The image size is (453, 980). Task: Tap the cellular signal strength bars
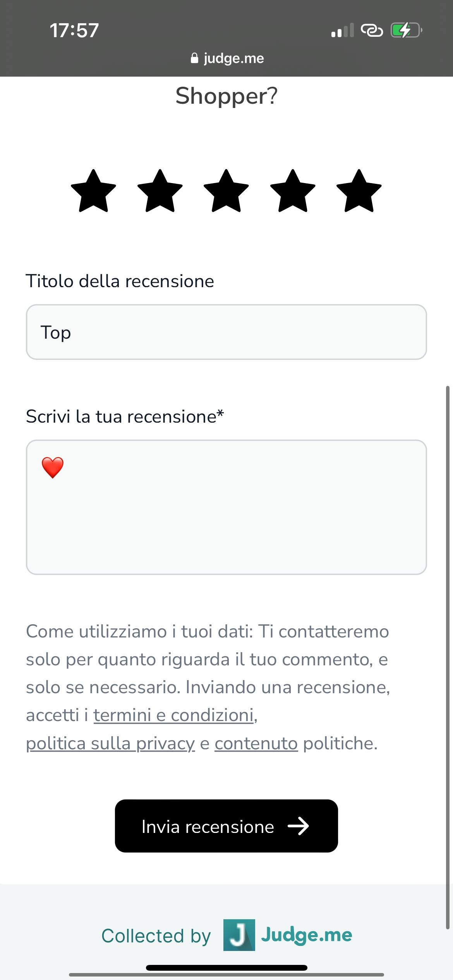point(342,30)
